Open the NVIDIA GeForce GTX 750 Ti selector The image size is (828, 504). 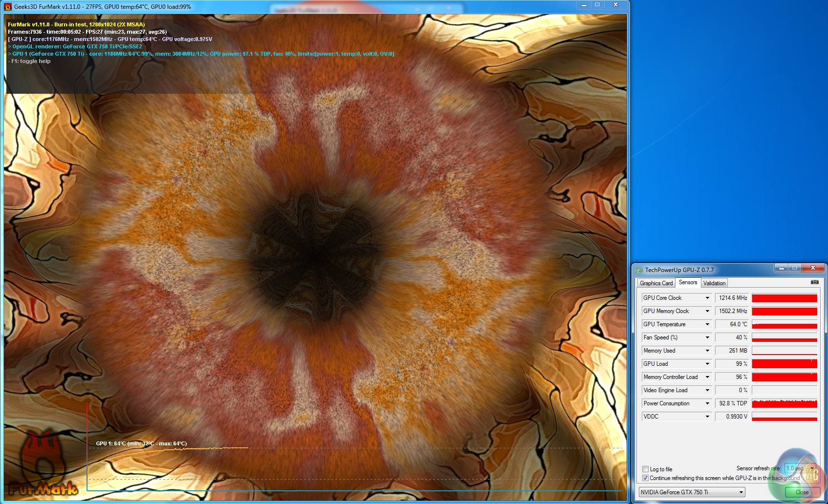pyautogui.click(x=692, y=492)
